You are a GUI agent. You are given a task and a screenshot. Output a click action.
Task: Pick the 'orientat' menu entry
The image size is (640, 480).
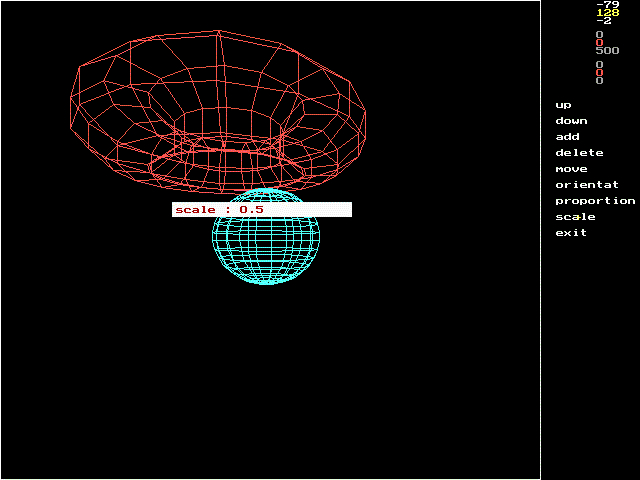coord(587,185)
